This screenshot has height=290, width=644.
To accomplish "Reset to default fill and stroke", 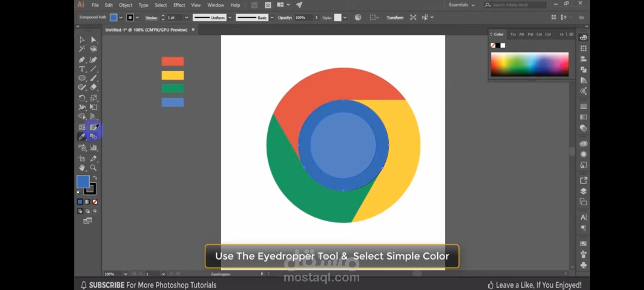I will (x=79, y=193).
